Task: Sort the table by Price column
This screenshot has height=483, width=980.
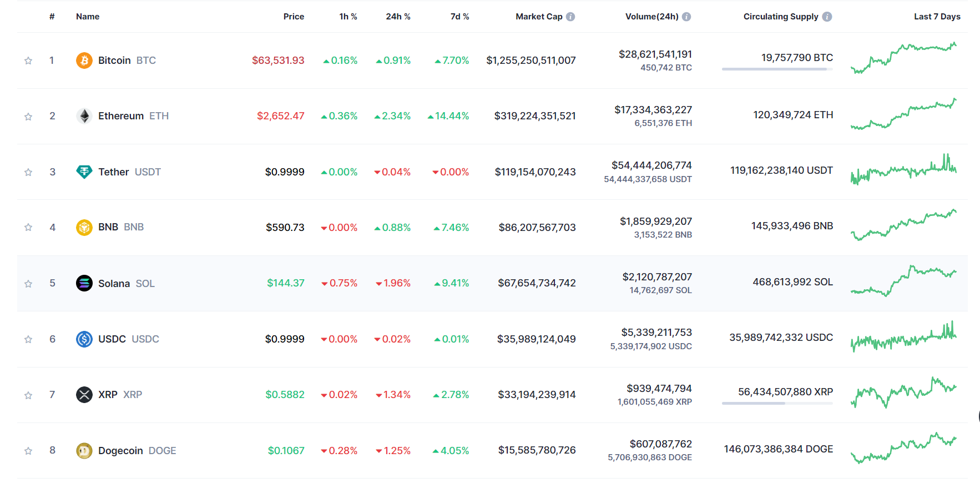Action: point(294,17)
